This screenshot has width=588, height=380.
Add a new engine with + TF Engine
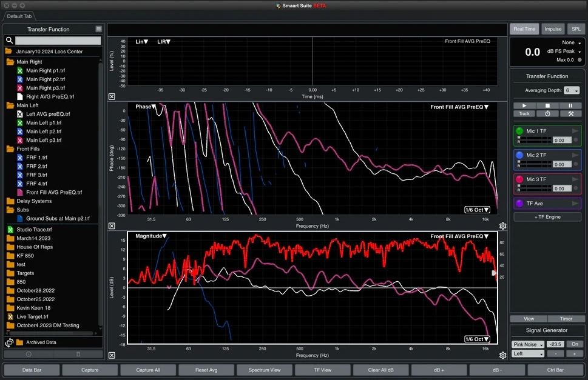tap(547, 217)
